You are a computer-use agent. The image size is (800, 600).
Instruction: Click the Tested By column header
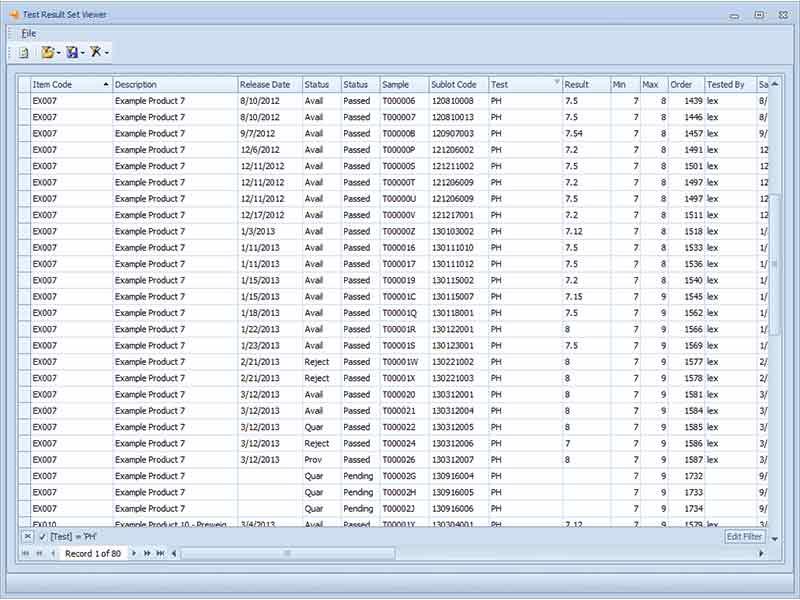click(x=731, y=85)
